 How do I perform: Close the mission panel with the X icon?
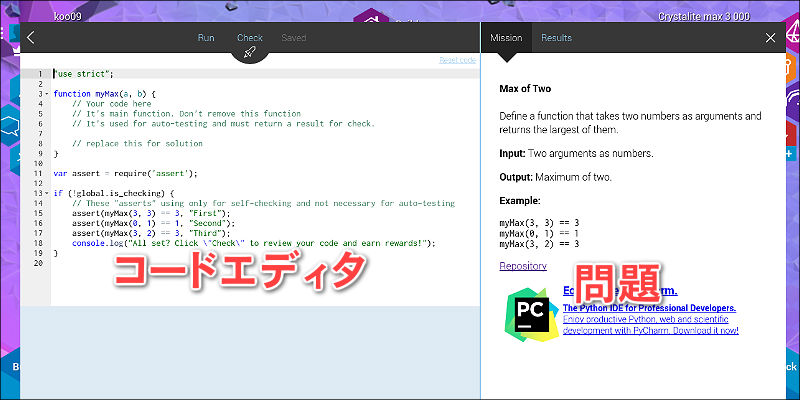[770, 38]
